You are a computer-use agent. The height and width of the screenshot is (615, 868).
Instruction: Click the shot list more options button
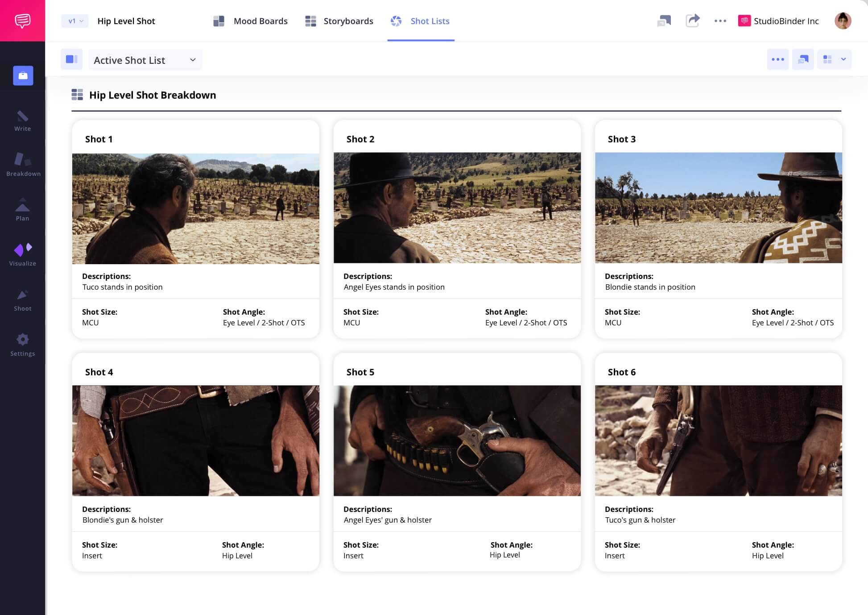point(777,59)
